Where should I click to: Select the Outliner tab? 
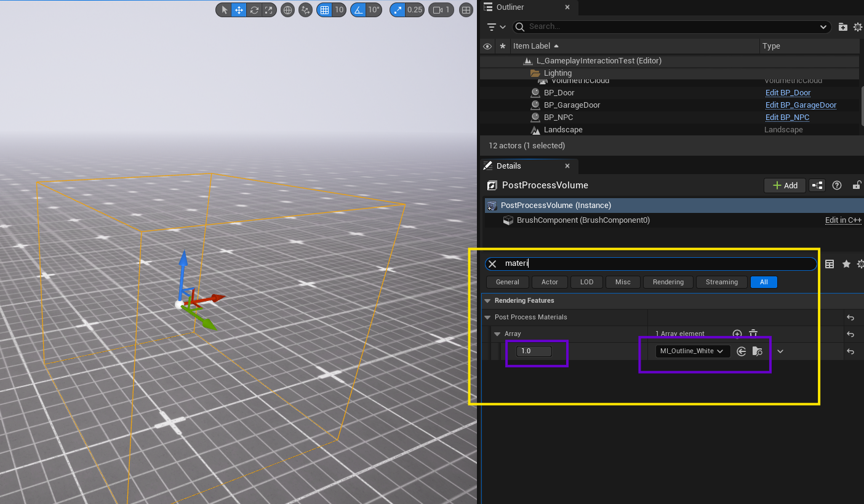point(510,7)
